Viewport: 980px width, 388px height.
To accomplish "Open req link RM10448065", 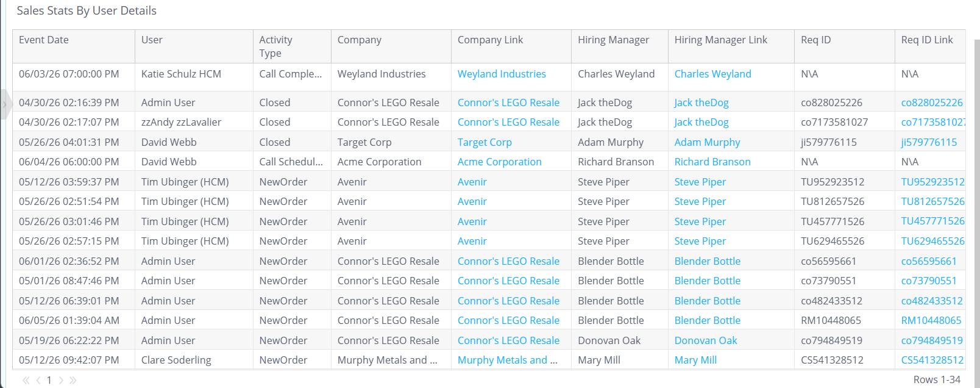I will [x=931, y=320].
